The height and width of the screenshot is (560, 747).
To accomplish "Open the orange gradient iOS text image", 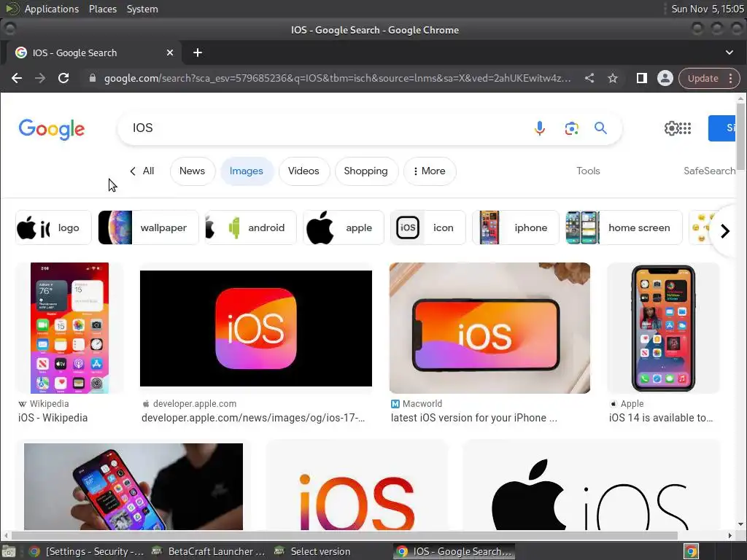I will 357,486.
